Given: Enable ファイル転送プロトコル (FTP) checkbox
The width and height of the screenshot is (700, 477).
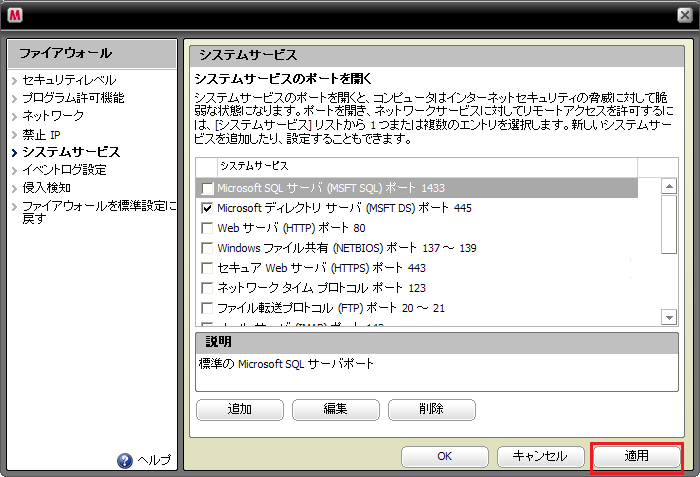Looking at the screenshot, I should [208, 308].
